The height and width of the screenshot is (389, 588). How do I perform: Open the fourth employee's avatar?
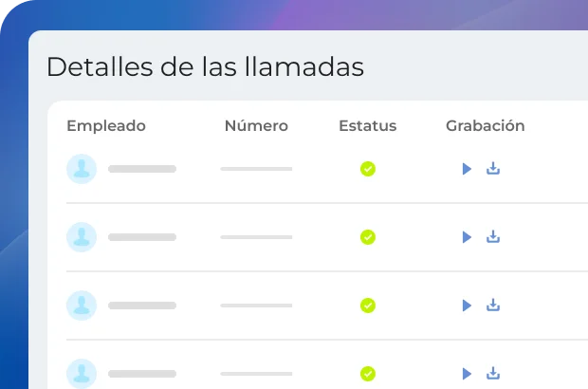(82, 374)
